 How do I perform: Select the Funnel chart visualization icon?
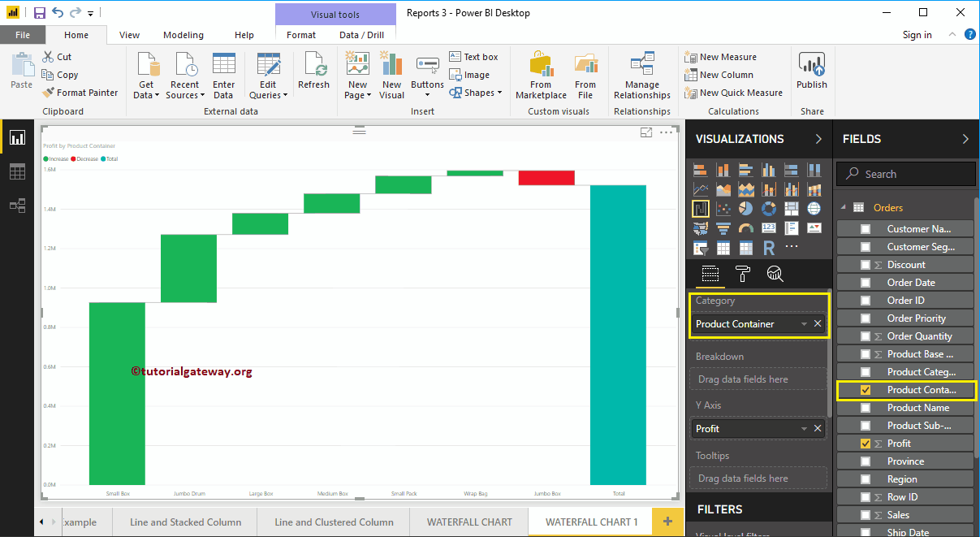723,227
